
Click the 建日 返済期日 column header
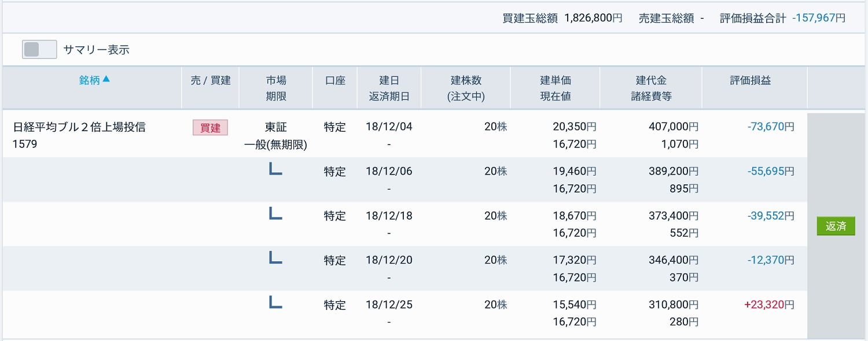point(389,88)
